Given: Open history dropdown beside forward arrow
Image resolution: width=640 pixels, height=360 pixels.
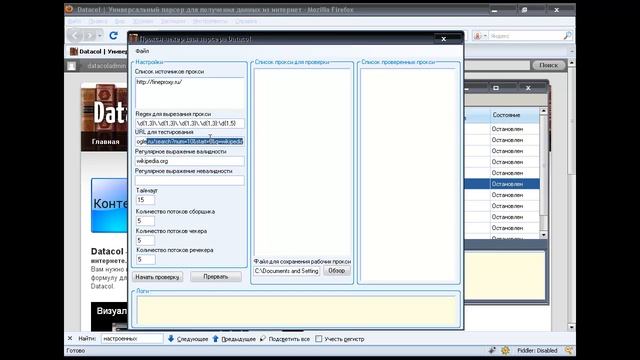Looking at the screenshot, I should pos(100,36).
